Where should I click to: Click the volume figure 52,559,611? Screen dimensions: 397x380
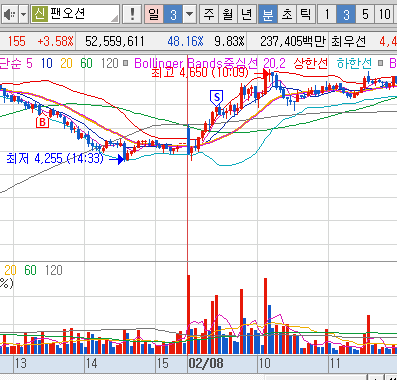click(x=115, y=41)
